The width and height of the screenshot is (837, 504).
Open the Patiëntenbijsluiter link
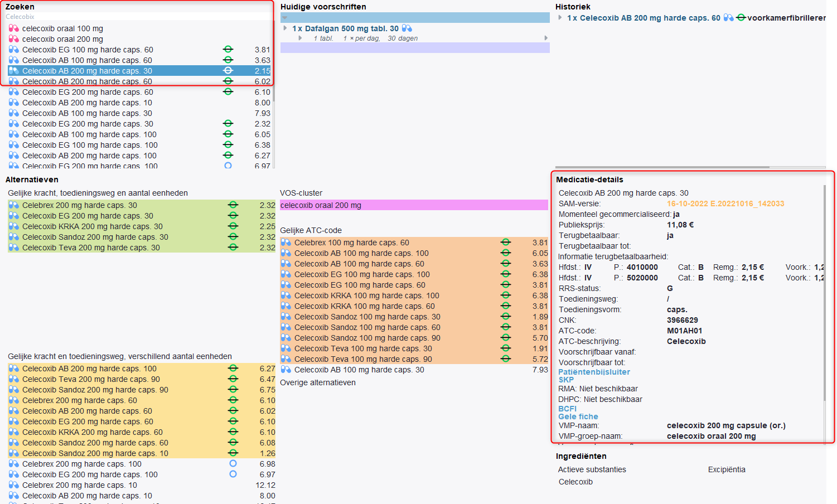(594, 372)
